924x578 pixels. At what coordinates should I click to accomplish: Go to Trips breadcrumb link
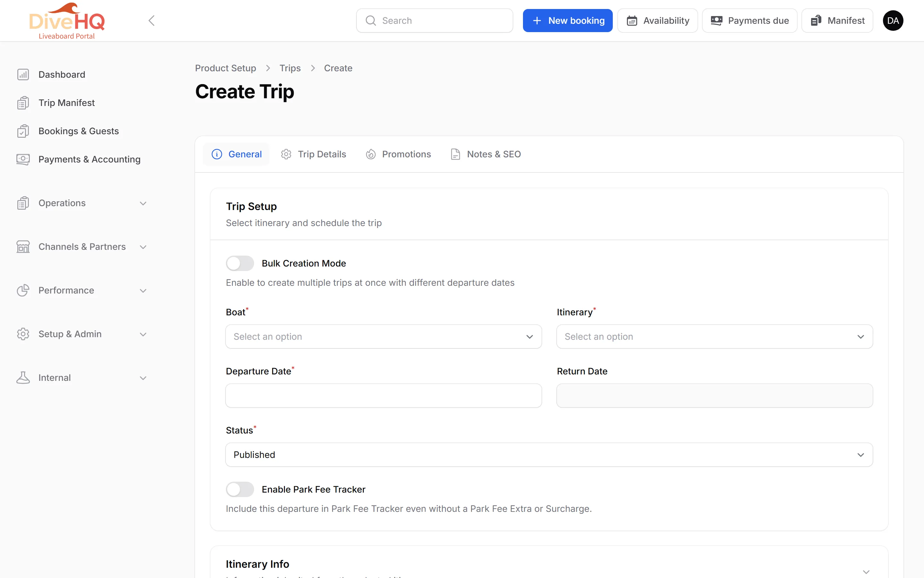(x=290, y=68)
